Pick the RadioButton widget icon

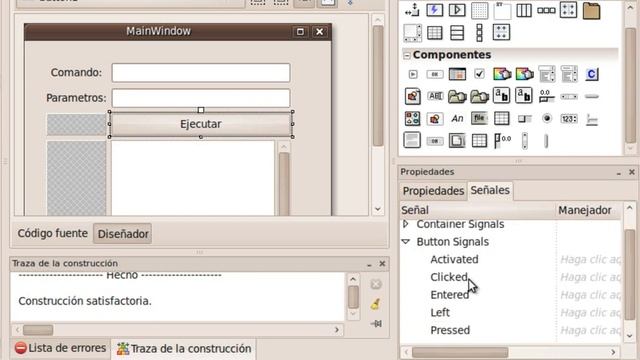tap(547, 118)
